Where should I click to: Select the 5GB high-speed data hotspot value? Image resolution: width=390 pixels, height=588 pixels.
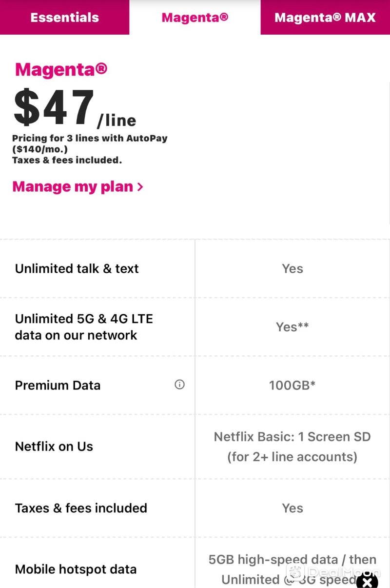292,569
